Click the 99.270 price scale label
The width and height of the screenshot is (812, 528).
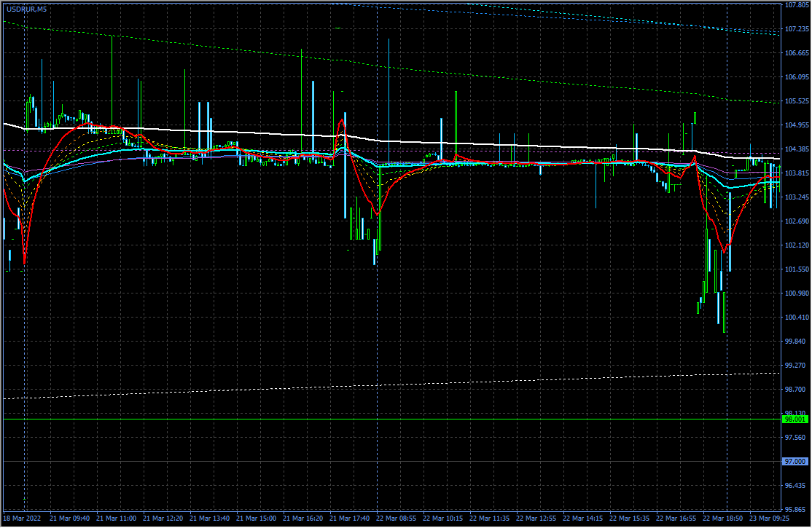[x=795, y=366]
